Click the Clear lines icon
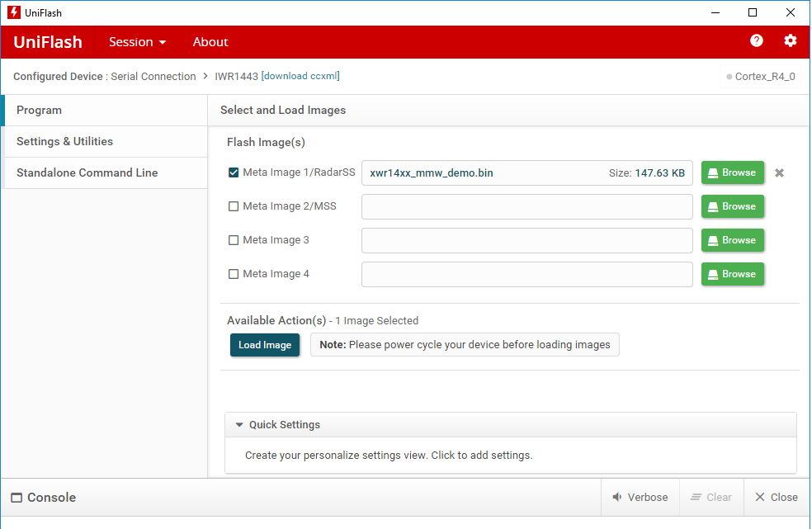 696,498
